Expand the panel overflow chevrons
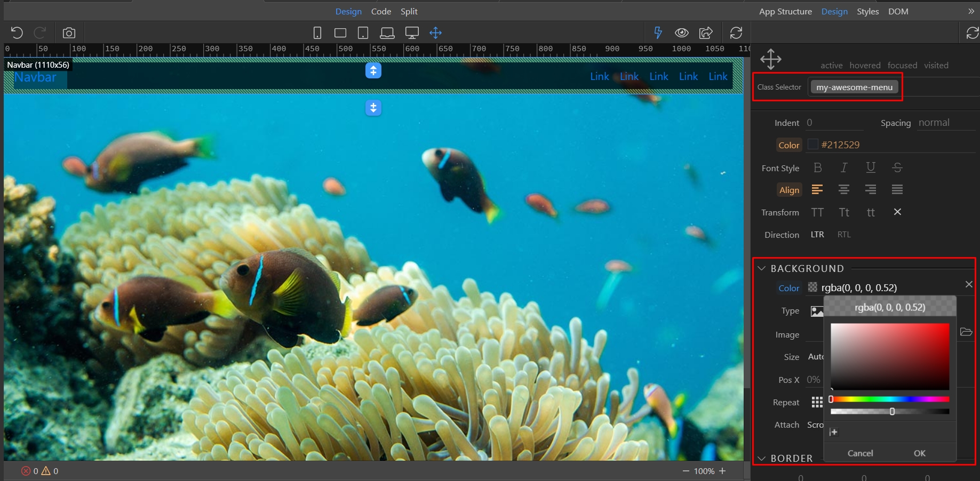The width and height of the screenshot is (980, 481). pyautogui.click(x=971, y=11)
